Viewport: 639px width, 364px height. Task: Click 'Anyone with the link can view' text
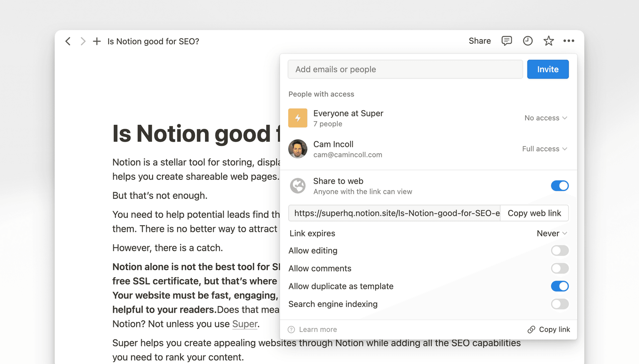pyautogui.click(x=362, y=192)
